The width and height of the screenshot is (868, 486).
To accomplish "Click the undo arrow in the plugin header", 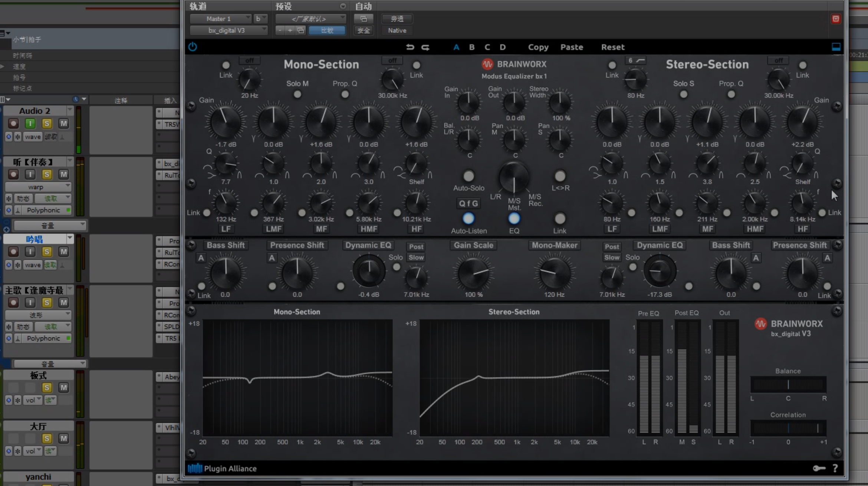I will (410, 47).
